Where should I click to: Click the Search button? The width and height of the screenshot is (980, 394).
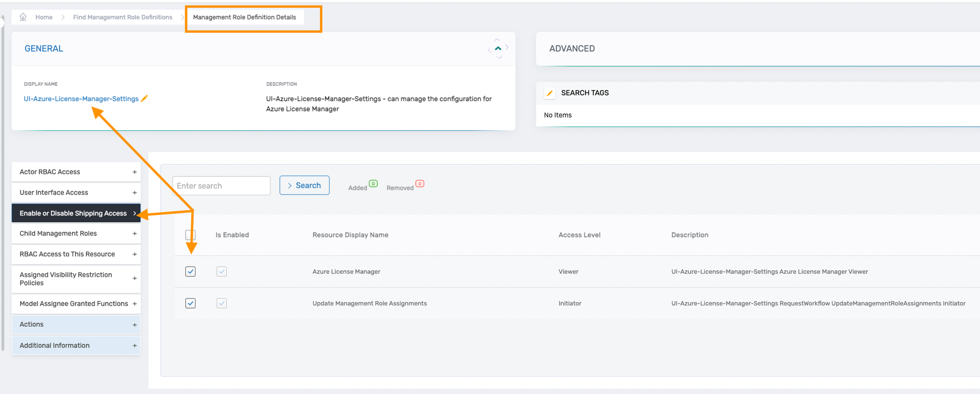304,186
